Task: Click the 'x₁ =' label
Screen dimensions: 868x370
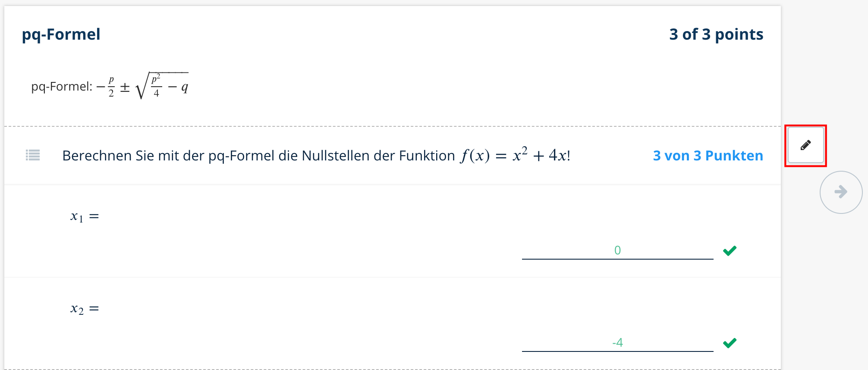Action: pos(85,216)
